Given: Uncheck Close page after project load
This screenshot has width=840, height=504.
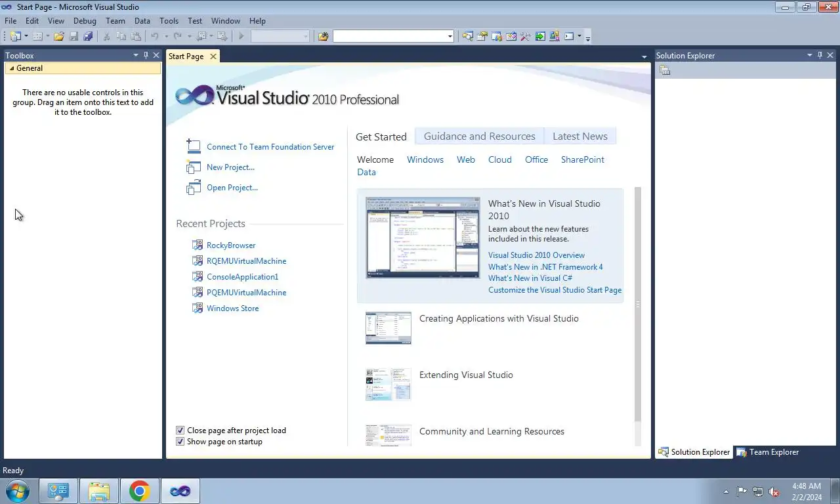Looking at the screenshot, I should (x=180, y=430).
